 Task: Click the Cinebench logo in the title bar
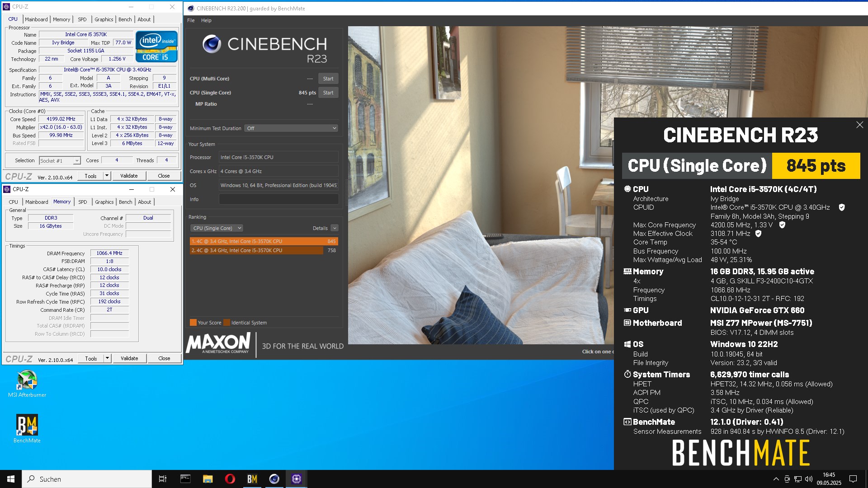click(x=191, y=8)
